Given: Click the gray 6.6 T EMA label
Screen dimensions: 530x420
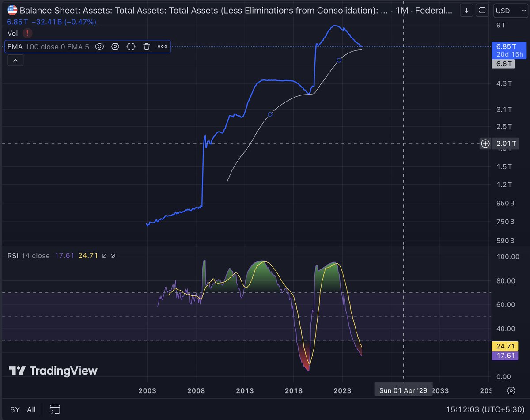Looking at the screenshot, I should coord(503,64).
